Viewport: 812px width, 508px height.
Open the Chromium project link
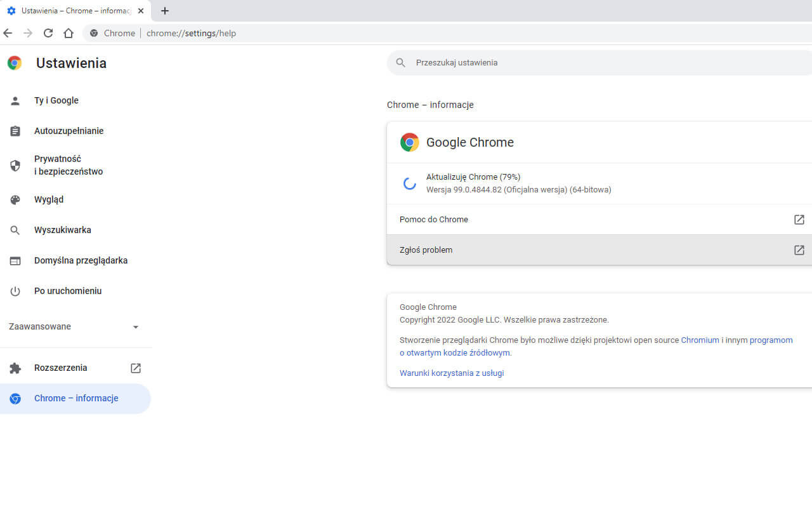pos(700,340)
